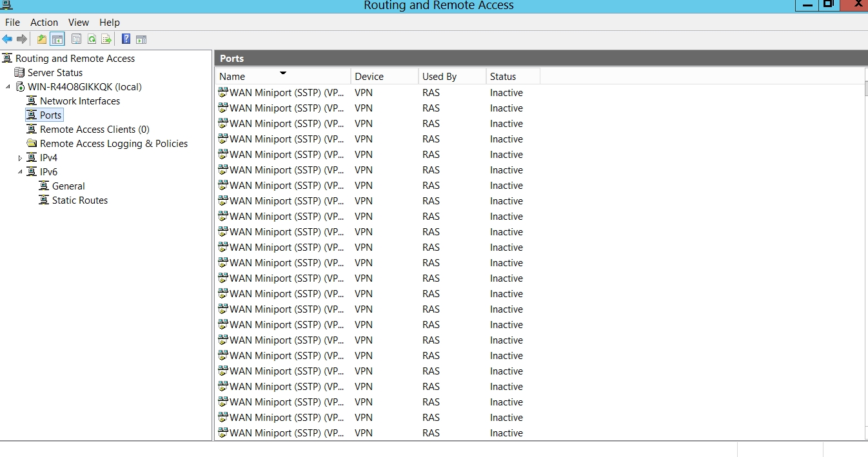Click the Export List toolbar icon
The width and height of the screenshot is (868, 457).
(106, 39)
